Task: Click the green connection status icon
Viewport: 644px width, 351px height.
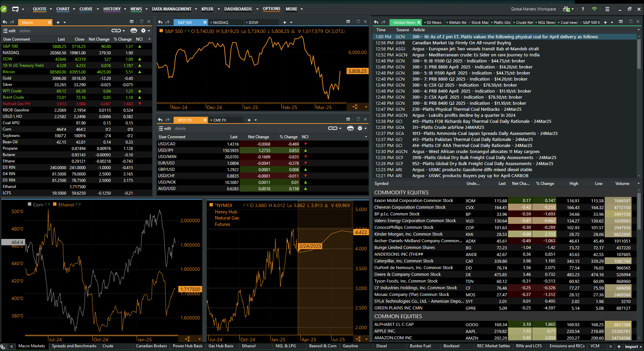Action: (x=594, y=9)
